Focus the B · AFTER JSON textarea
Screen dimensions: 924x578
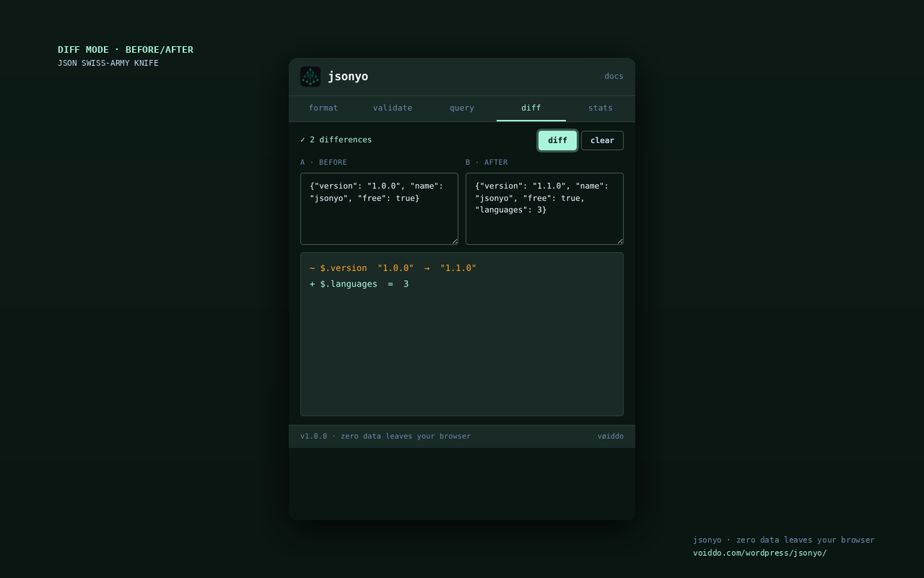point(544,209)
